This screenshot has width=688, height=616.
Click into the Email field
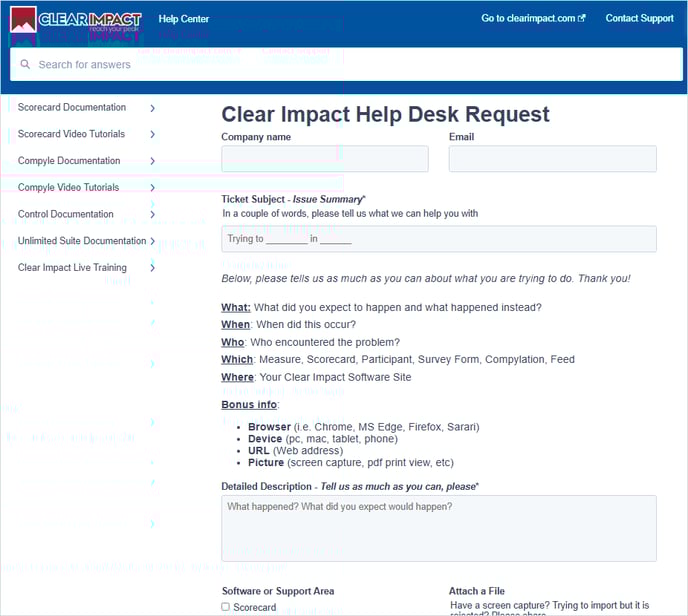pos(552,159)
